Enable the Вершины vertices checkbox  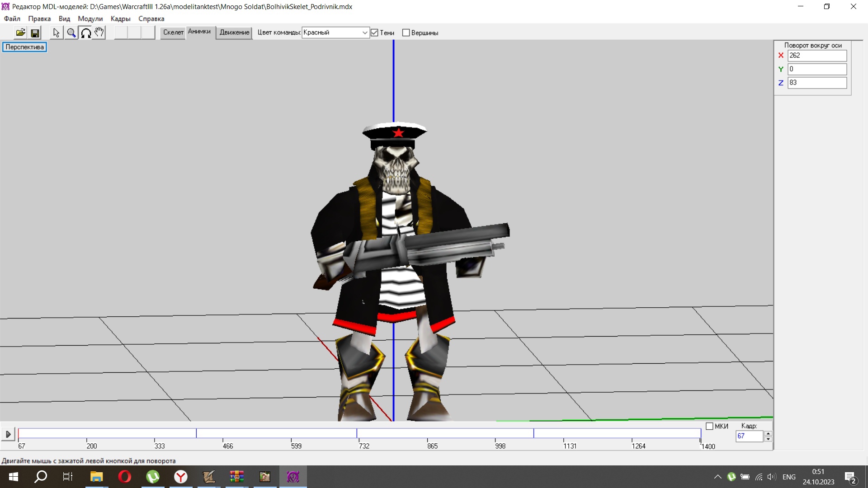pos(406,33)
